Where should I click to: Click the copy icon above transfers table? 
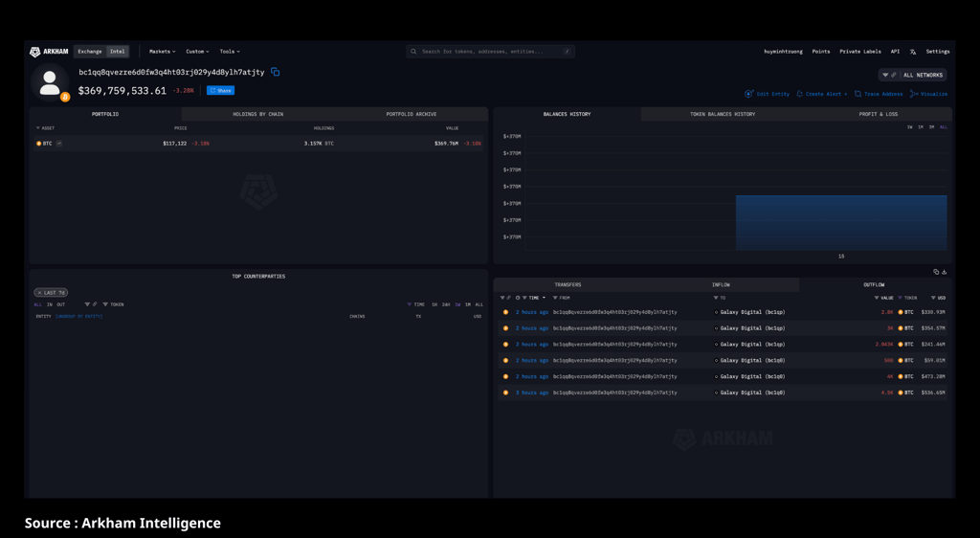936,272
